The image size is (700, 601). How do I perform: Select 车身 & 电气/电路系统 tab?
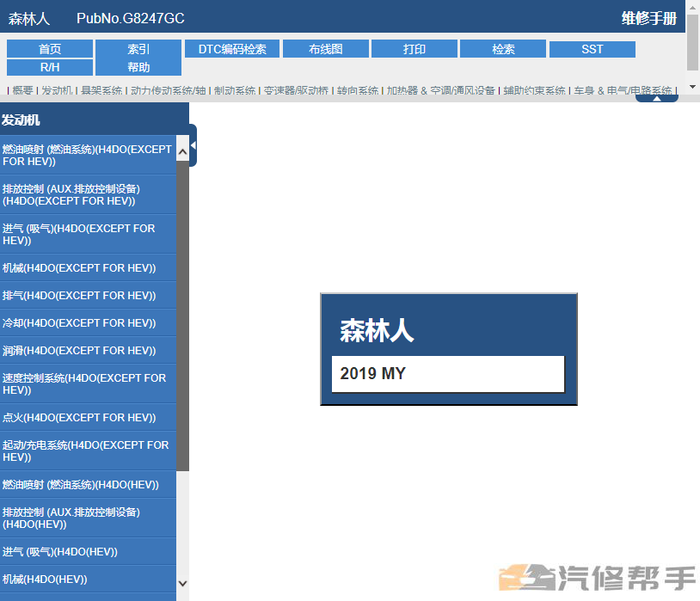coord(623,90)
